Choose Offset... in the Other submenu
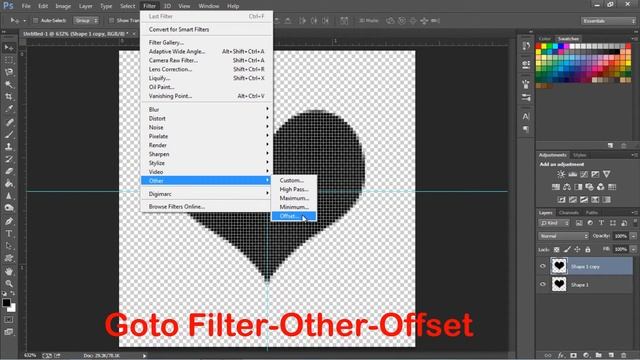Image resolution: width=640 pixels, height=360 pixels. tap(293, 216)
